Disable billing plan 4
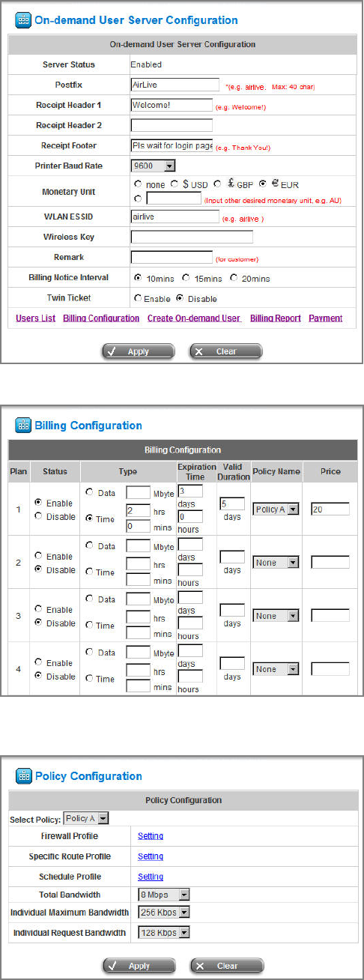364x980 pixels. (39, 676)
